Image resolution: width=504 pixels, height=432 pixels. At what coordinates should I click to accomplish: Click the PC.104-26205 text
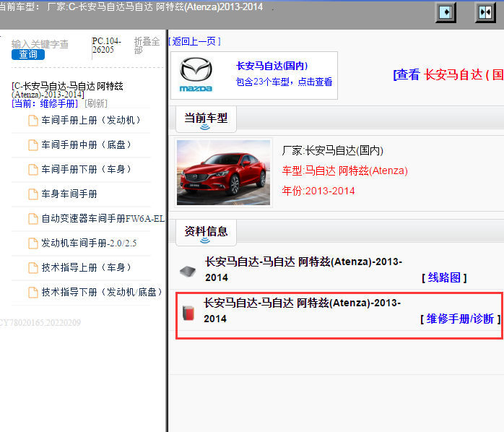106,46
